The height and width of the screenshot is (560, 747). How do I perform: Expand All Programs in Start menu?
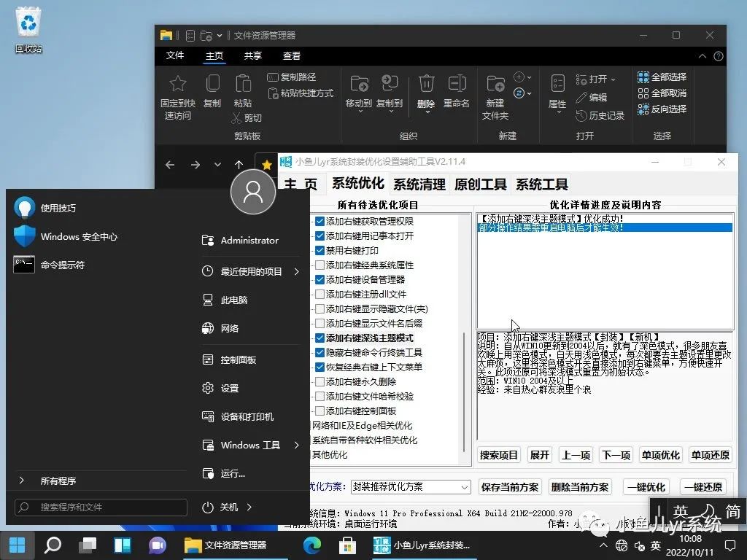point(57,481)
